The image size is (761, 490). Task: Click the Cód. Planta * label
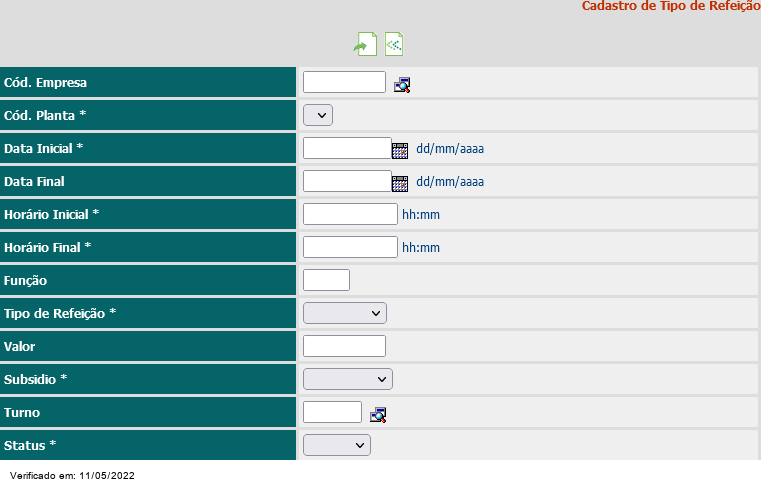[x=45, y=115]
